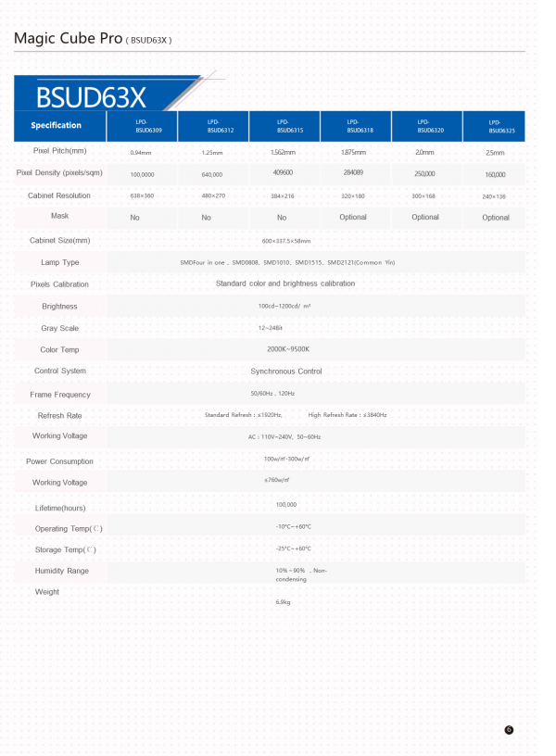Click the Mask value under LPD-BSUD6318

tap(353, 218)
